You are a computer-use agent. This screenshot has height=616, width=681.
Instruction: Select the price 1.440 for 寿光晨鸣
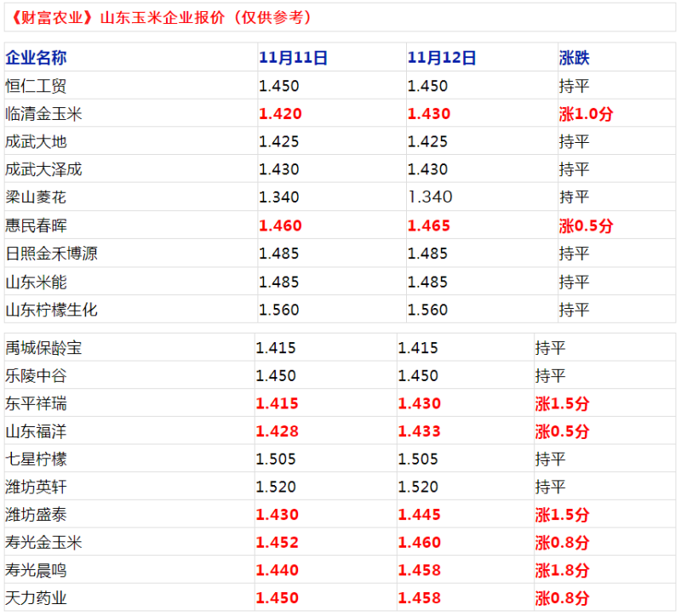277,570
